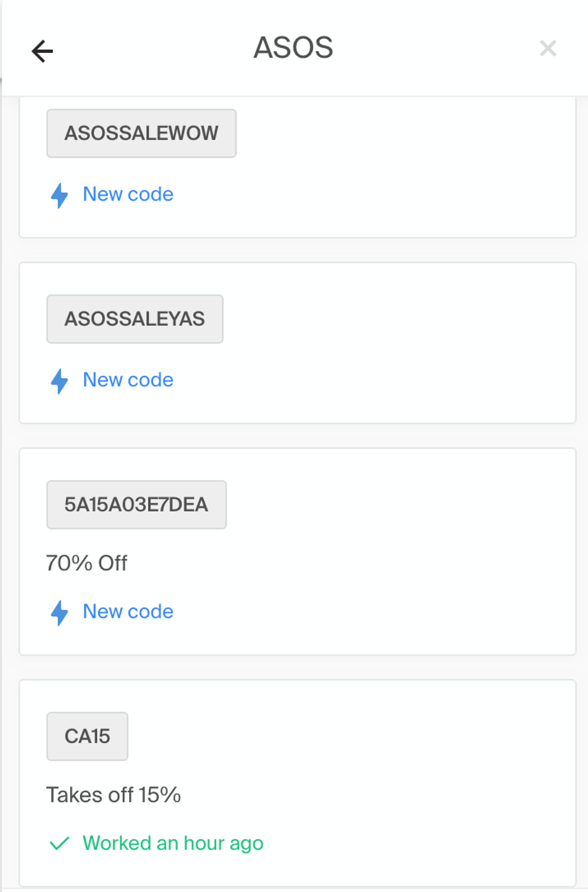The width and height of the screenshot is (588, 892).
Task: Select 'New code' label below 70% Off
Action: [128, 612]
